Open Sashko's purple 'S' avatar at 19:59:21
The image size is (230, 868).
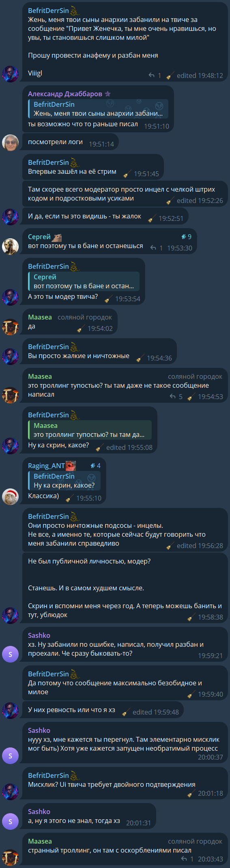click(11, 654)
